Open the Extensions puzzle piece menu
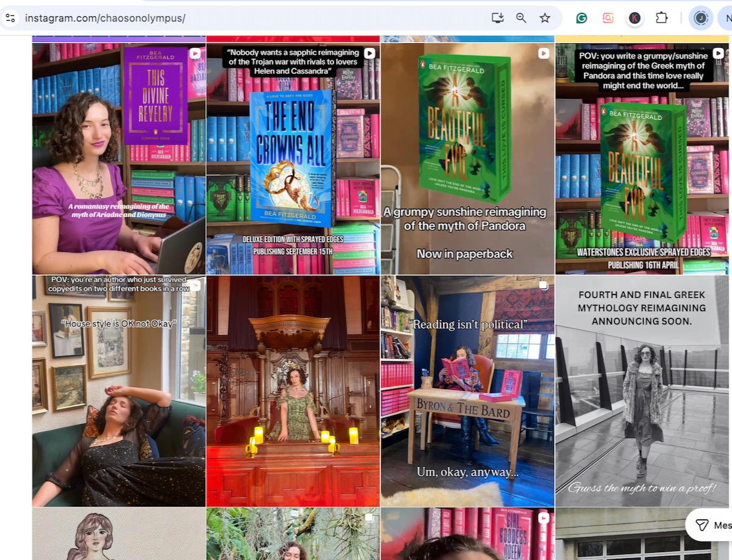Image resolution: width=732 pixels, height=560 pixels. pos(662,18)
